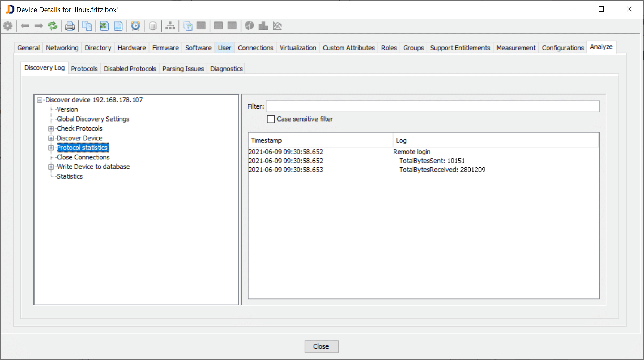Screen dimensions: 644x360
Task: Switch to the Parsing Issues subtab
Action: click(x=183, y=69)
